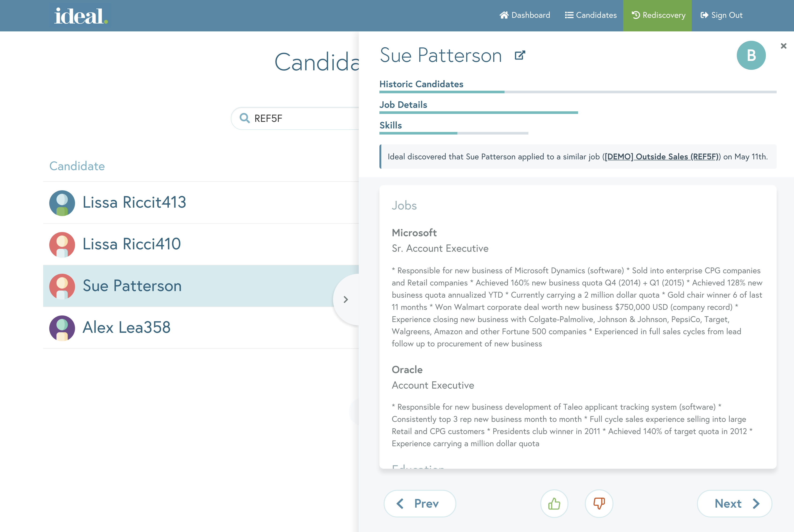Go to the Candidates nav item

pyautogui.click(x=591, y=15)
